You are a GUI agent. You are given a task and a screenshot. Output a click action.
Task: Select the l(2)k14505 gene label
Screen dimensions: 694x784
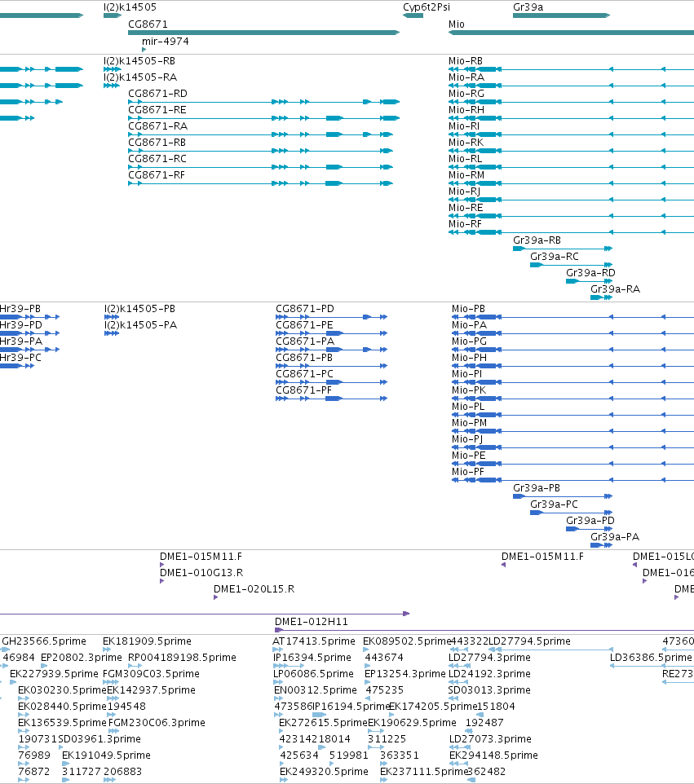[x=130, y=7]
